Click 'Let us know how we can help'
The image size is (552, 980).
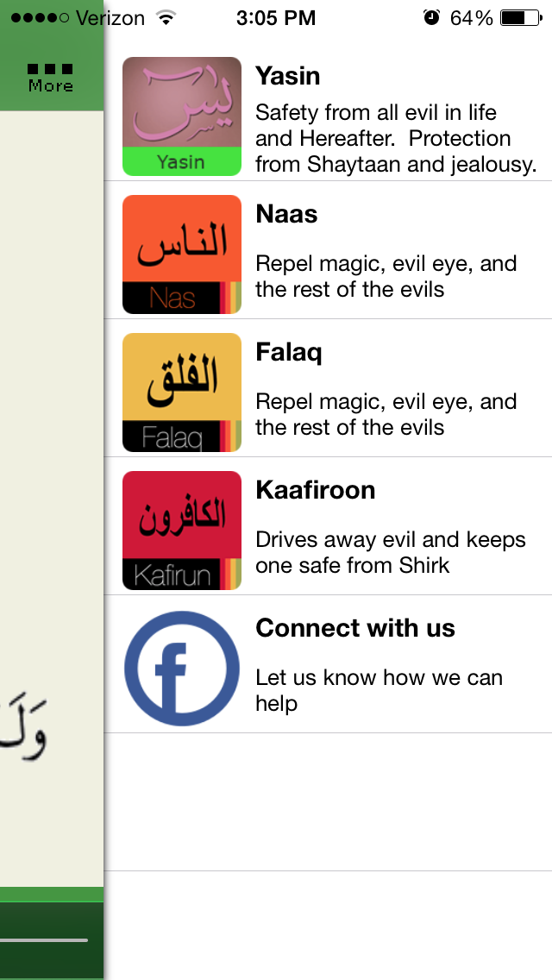pos(379,690)
